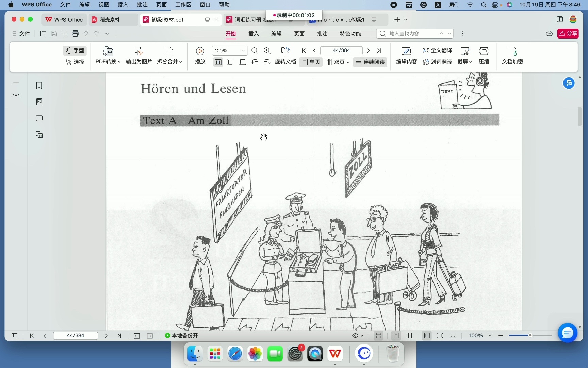The height and width of the screenshot is (368, 588).
Task: Toggle fullscreen view in status bar
Action: (440, 336)
